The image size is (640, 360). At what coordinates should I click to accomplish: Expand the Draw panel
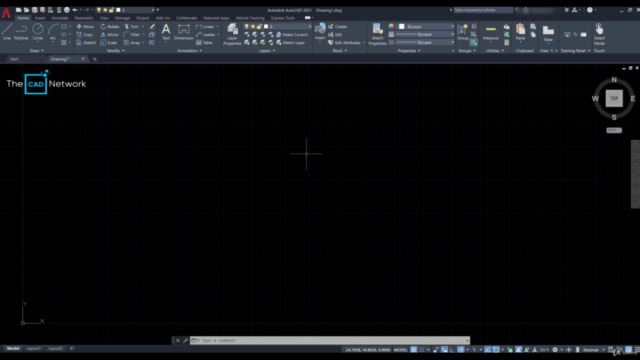tap(36, 51)
